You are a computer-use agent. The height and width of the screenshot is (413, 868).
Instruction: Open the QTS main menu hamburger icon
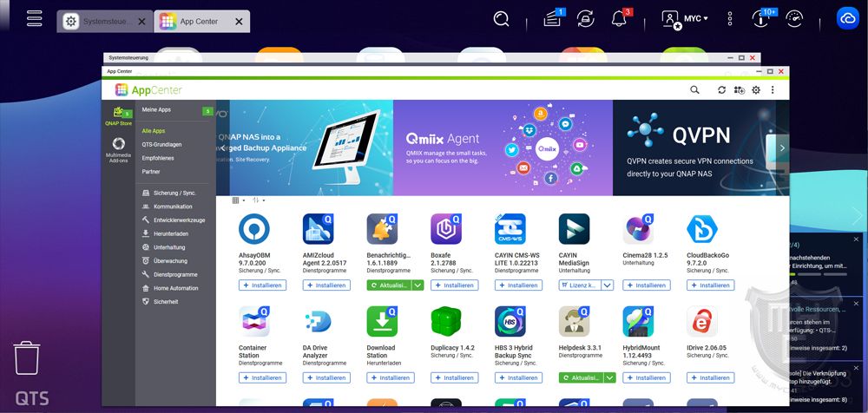(35, 17)
